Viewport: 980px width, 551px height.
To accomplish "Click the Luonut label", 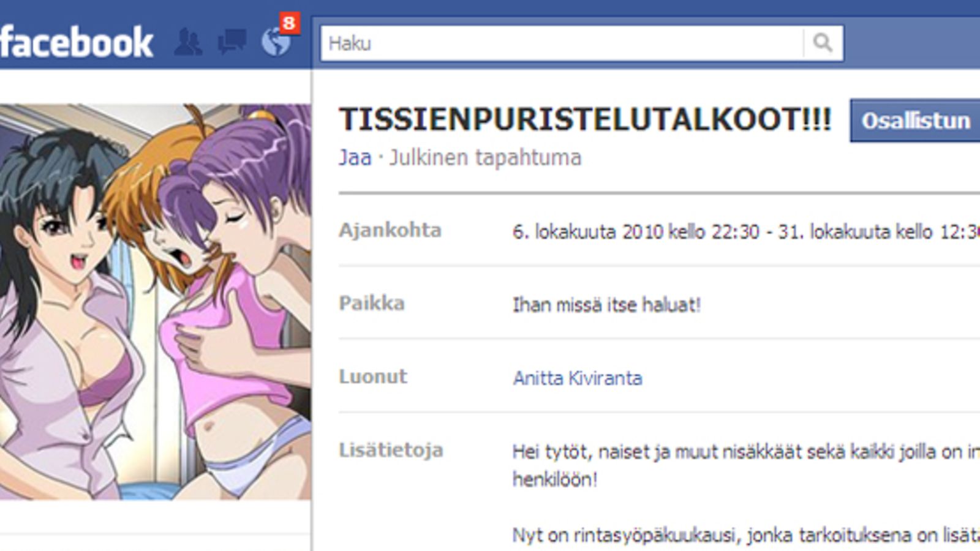I will pos(373,376).
